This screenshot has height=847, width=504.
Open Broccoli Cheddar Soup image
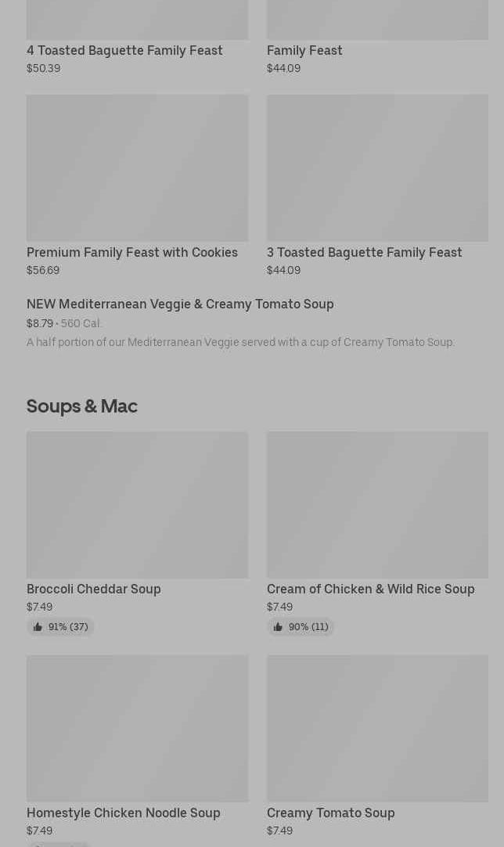tap(137, 505)
